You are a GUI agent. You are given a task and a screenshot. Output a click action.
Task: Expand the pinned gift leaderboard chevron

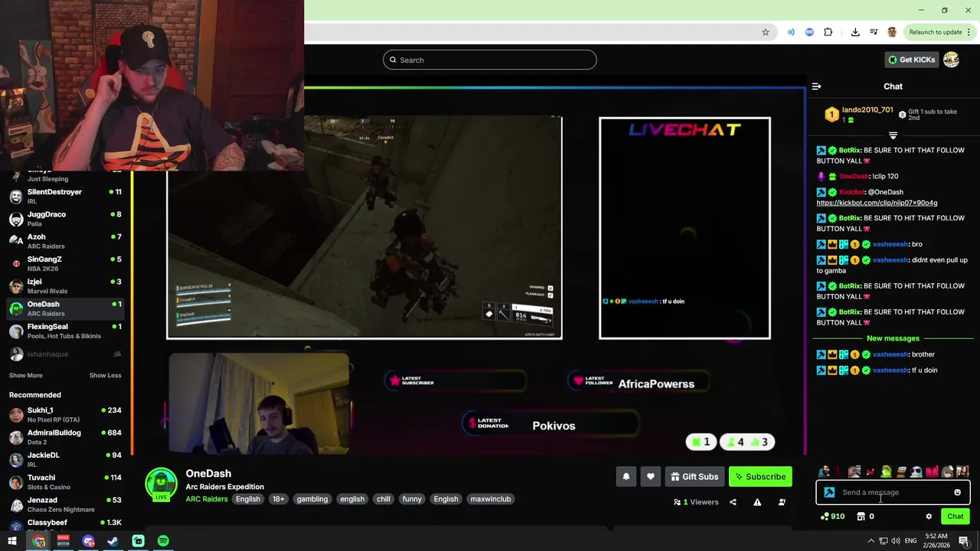point(893,135)
